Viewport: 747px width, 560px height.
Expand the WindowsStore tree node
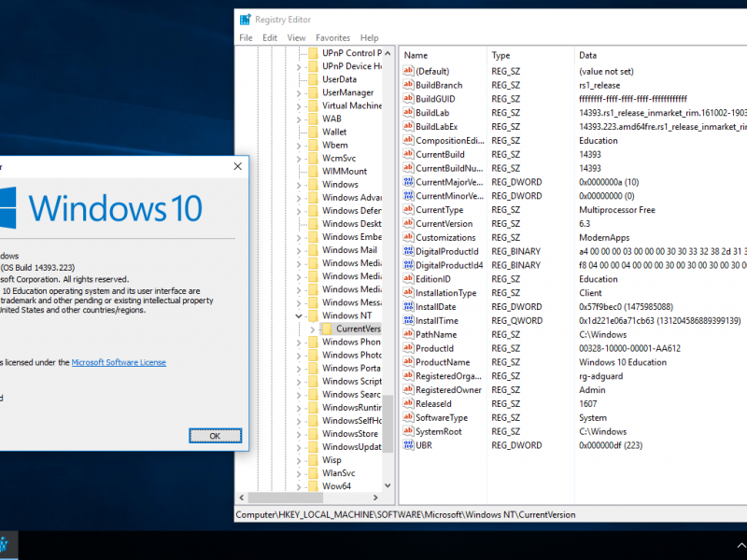click(x=299, y=434)
